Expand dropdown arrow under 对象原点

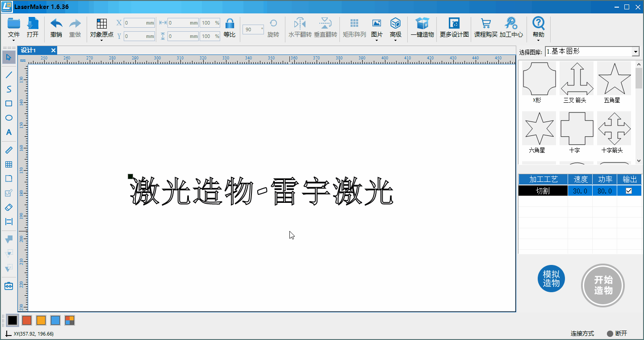click(x=102, y=40)
